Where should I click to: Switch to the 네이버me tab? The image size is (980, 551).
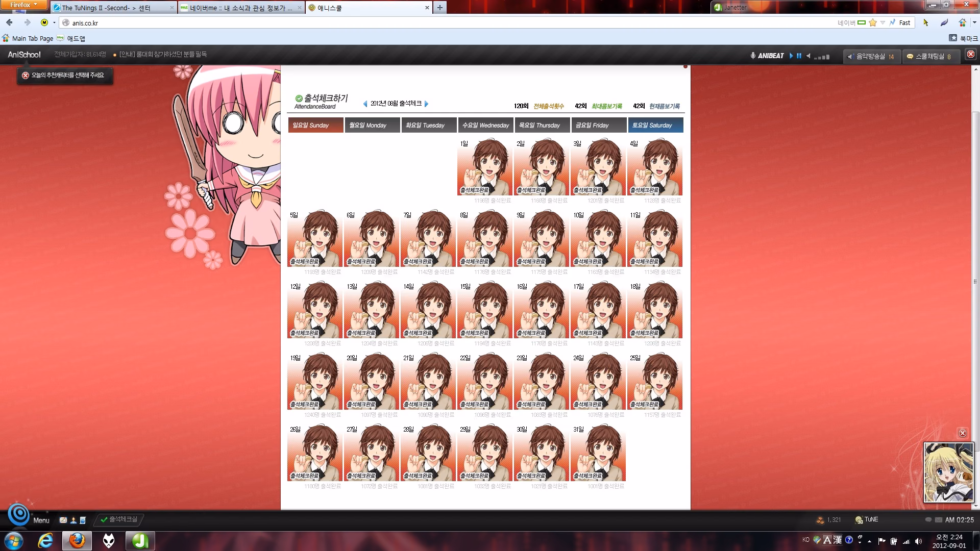[x=241, y=8]
